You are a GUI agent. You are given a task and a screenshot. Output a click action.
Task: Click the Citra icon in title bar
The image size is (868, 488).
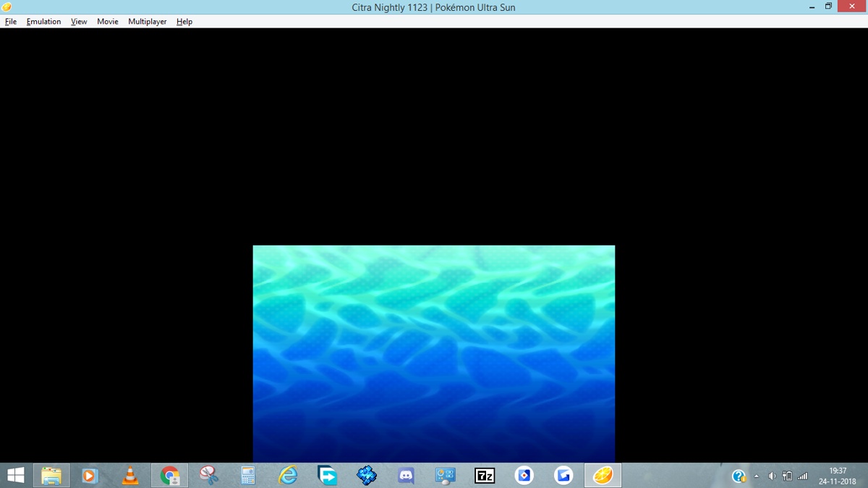click(7, 7)
